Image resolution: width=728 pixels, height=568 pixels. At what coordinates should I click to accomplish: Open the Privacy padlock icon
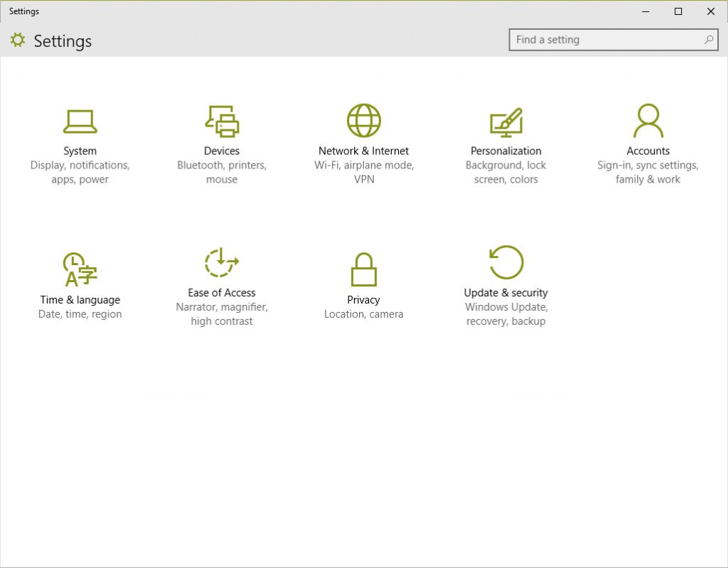coord(363,269)
